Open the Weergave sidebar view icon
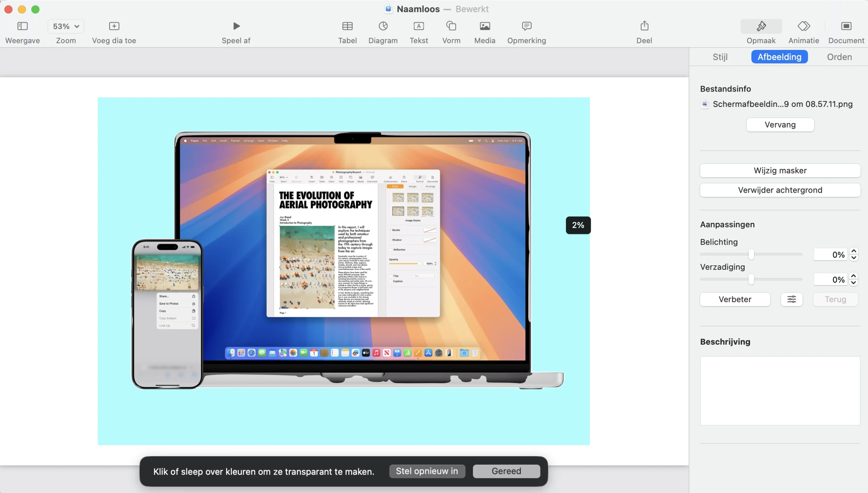The image size is (868, 493). 22,26
